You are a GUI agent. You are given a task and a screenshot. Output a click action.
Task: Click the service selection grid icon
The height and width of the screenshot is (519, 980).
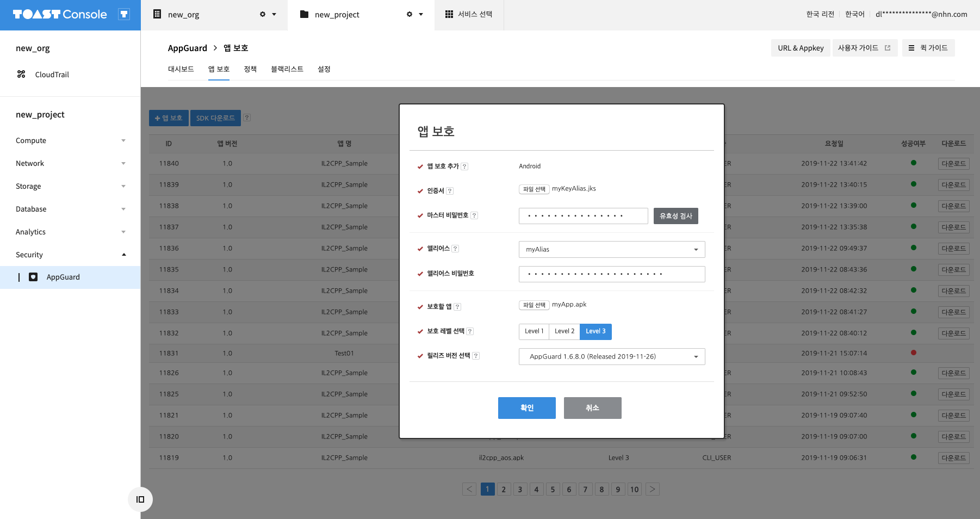click(449, 14)
